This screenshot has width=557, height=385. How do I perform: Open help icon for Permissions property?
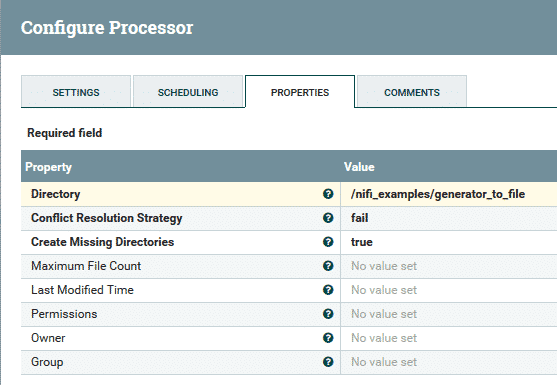328,314
